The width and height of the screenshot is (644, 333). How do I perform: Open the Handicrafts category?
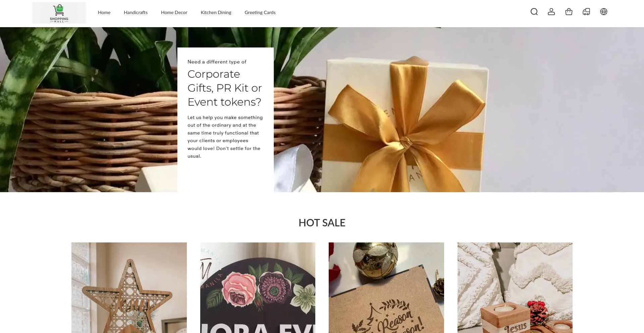click(x=136, y=12)
